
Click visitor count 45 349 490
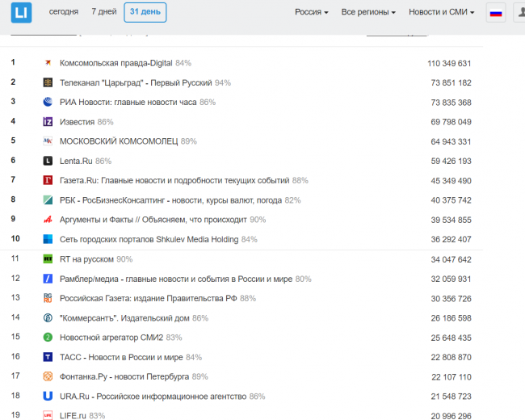[x=451, y=181]
